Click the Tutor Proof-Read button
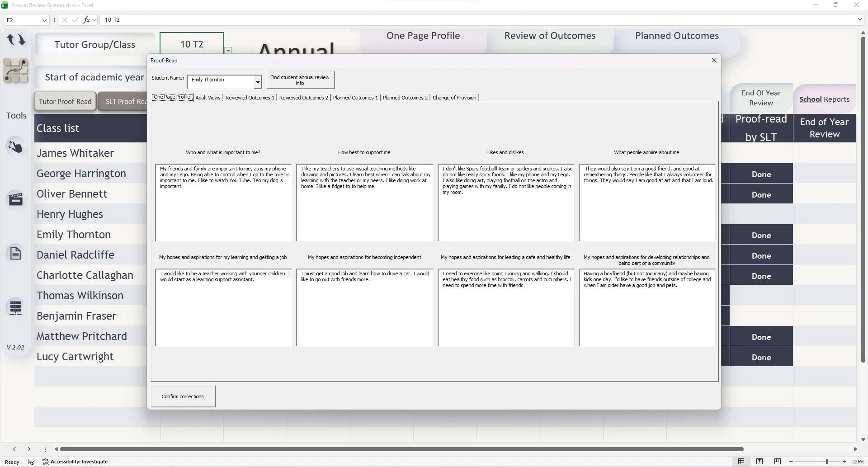 tap(65, 101)
